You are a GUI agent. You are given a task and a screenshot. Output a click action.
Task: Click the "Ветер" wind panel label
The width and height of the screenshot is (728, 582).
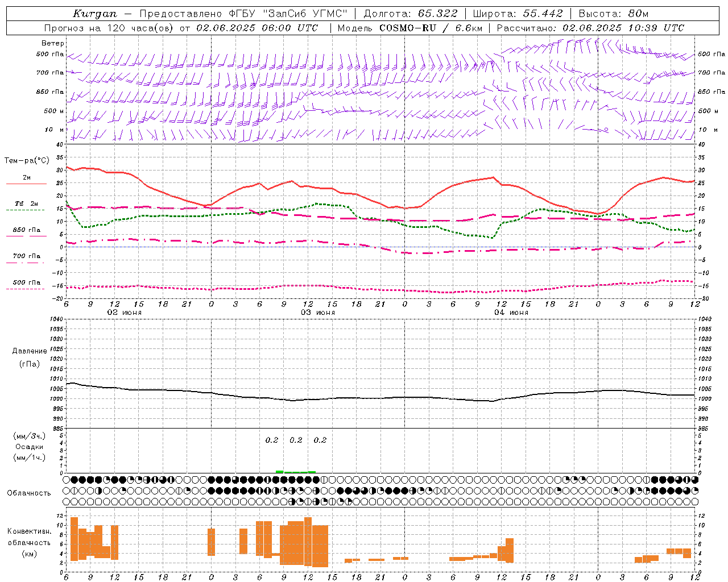point(53,43)
